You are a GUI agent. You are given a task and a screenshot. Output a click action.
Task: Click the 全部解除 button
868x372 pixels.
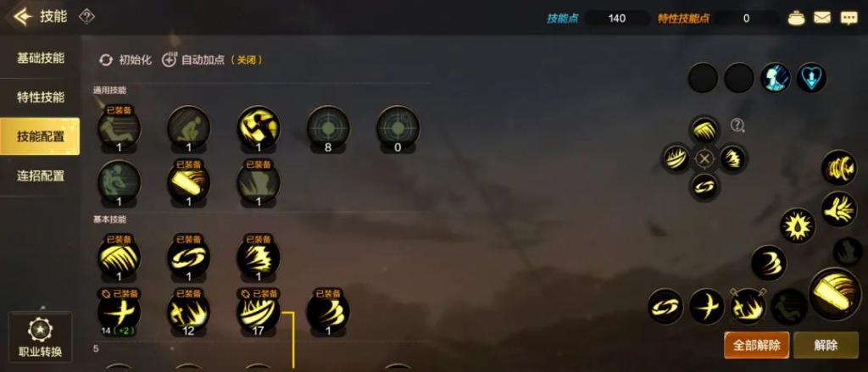tap(757, 346)
